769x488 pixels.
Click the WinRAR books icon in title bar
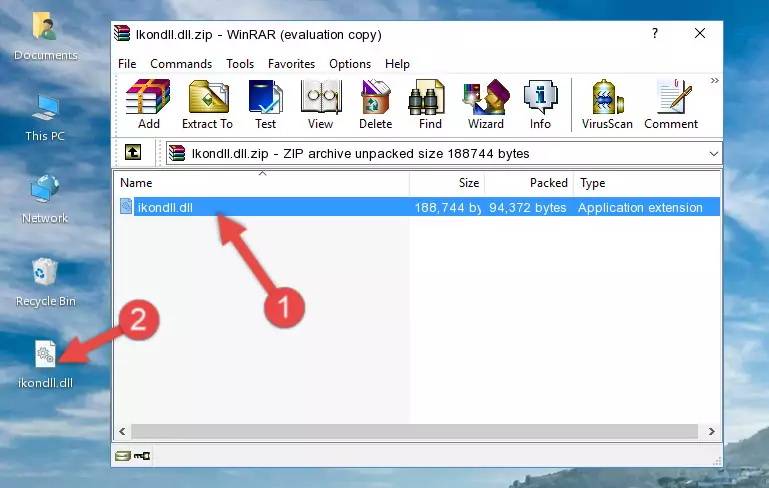click(122, 33)
